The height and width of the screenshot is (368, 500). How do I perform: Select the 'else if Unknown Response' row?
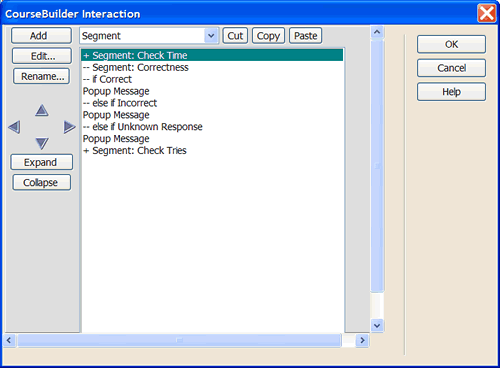tap(212, 127)
